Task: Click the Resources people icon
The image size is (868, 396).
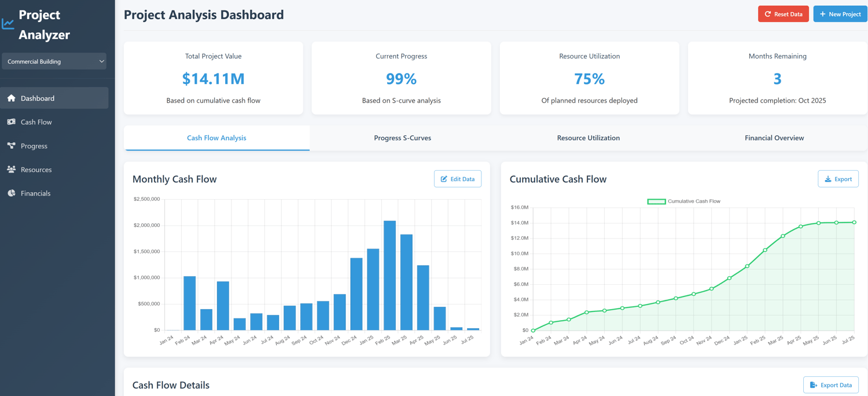Action: pos(11,170)
